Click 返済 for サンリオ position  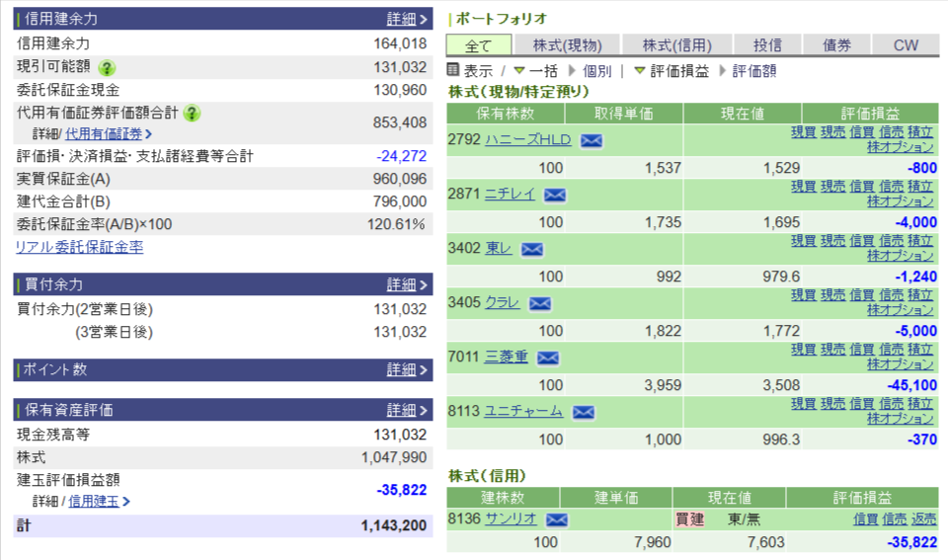point(923,519)
